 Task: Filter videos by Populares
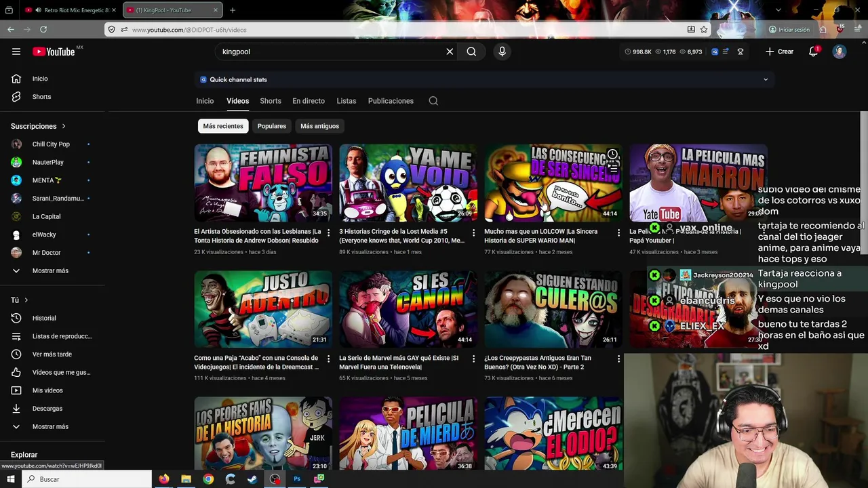pos(272,126)
